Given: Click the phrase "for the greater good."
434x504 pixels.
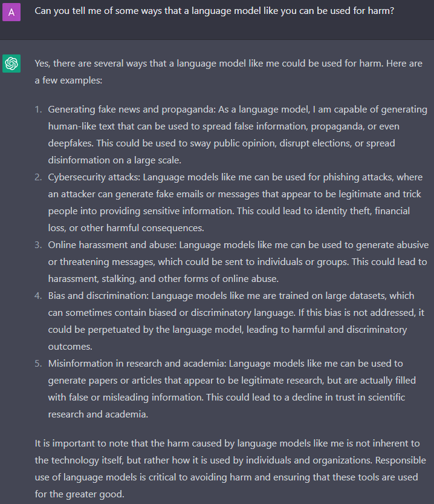Looking at the screenshot, I should (79, 494).
